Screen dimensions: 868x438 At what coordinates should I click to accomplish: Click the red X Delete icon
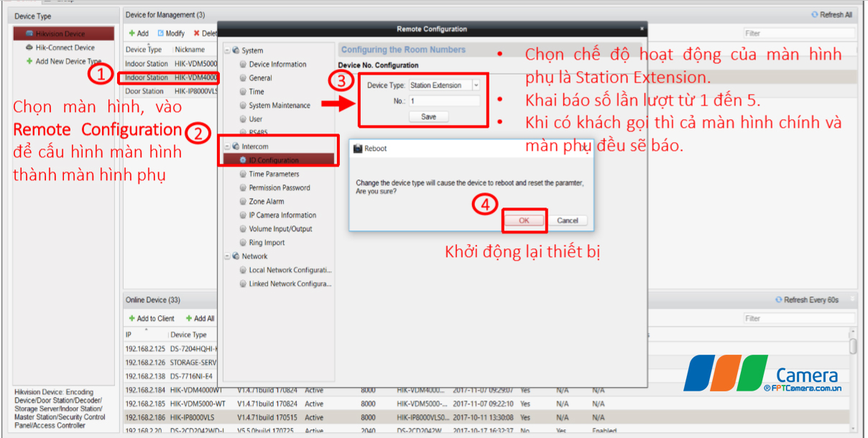click(196, 34)
